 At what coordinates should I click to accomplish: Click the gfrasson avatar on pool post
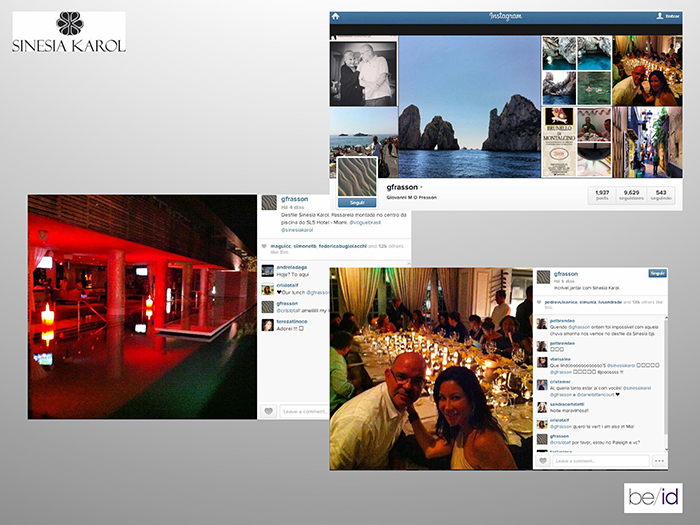pos(269,203)
